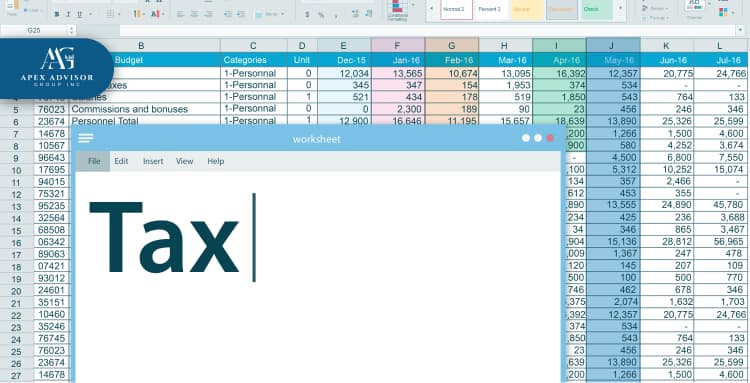
Task: Click the Dec-15 header cell
Action: click(343, 60)
